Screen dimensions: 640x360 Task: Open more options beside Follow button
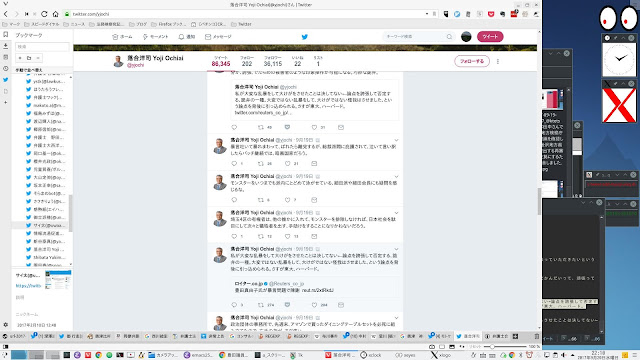pyautogui.click(x=498, y=61)
